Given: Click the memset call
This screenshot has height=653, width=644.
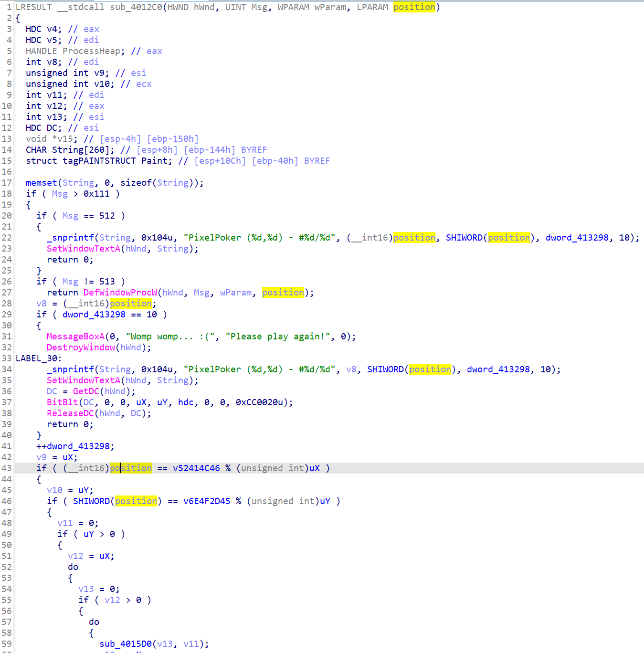Looking at the screenshot, I should click(x=42, y=183).
